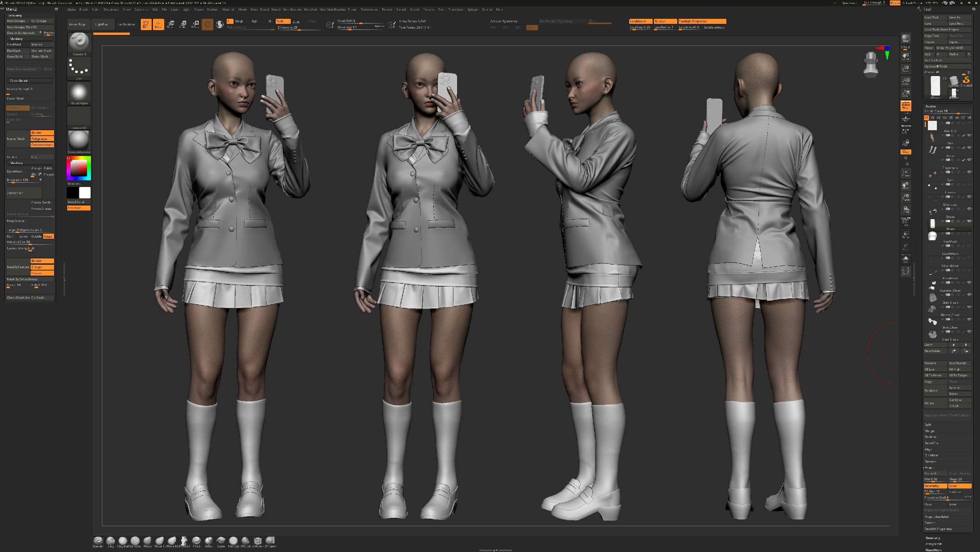
Task: Select the Clay brush in bottom shelf
Action: pyautogui.click(x=111, y=542)
